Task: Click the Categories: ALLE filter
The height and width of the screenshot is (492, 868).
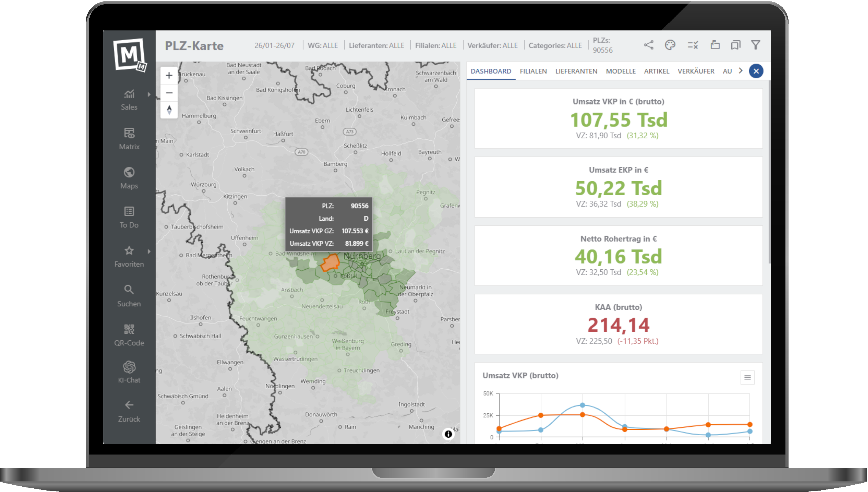Action: tap(555, 45)
